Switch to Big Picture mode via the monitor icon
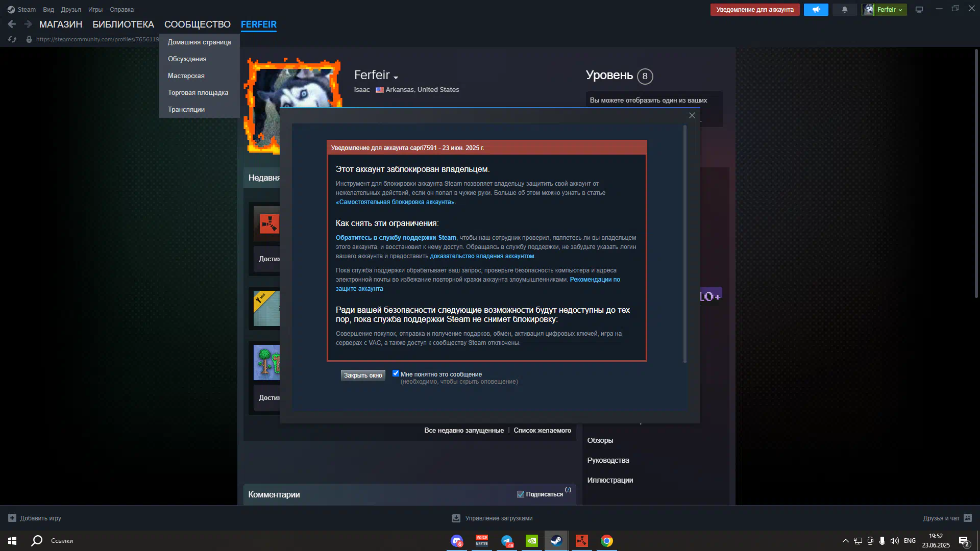This screenshot has width=980, height=551. (919, 10)
